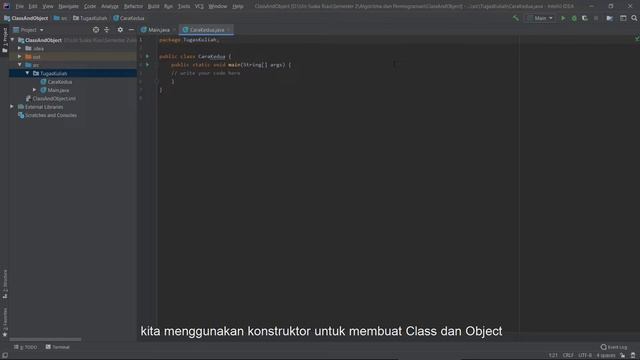Click Project panel horizontal scrollbar
This screenshot has width=640, height=360.
(x=45, y=339)
